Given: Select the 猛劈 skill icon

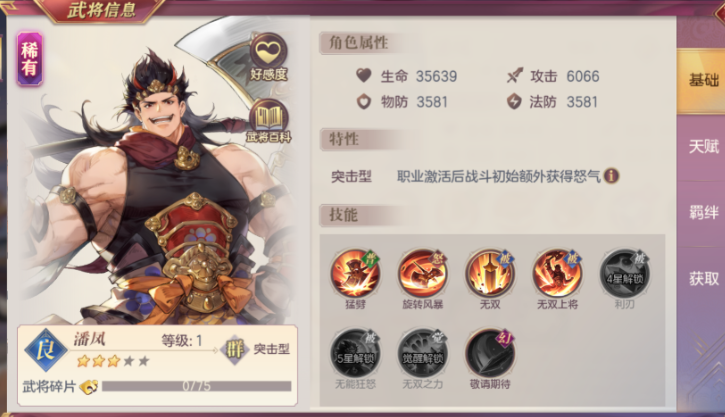Looking at the screenshot, I should coord(356,274).
